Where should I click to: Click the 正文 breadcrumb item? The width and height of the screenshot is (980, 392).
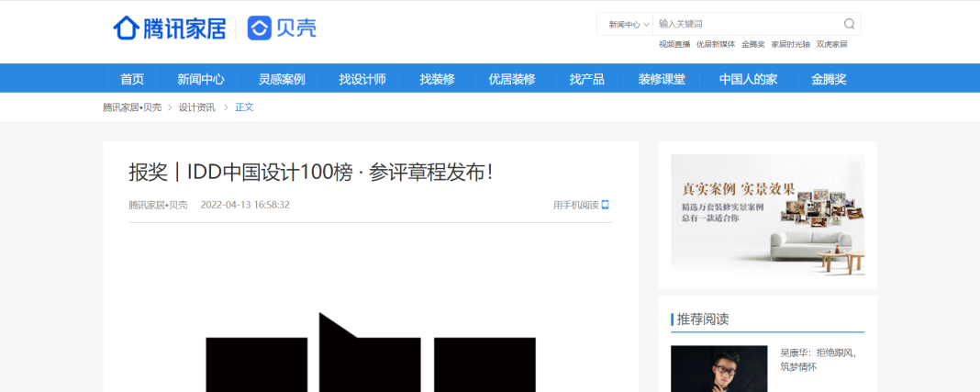244,107
